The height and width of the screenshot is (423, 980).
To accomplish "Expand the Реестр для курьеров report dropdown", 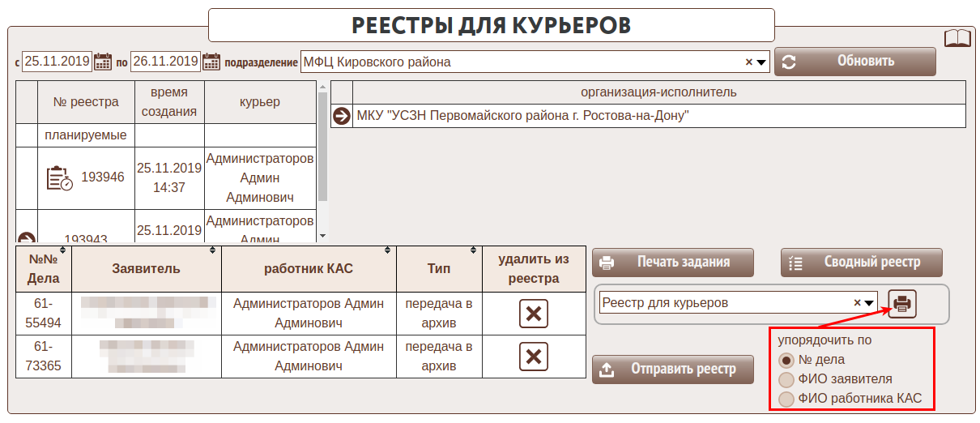I will 870,303.
